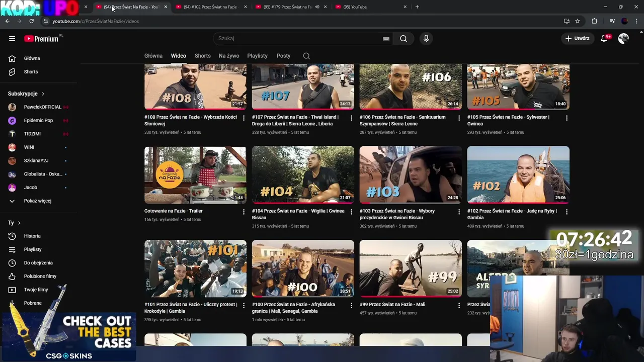The height and width of the screenshot is (362, 644).
Task: Open #103 Wybory prezydenckie w Gwinei Bissau title
Action: tap(397, 214)
